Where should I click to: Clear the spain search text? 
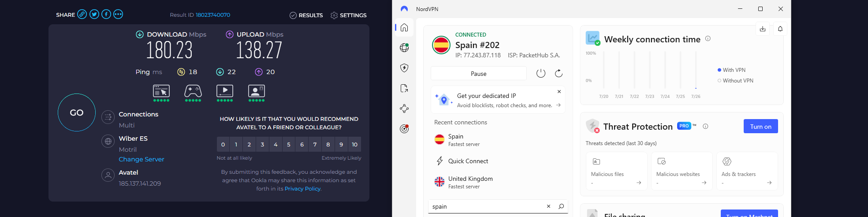[548, 206]
